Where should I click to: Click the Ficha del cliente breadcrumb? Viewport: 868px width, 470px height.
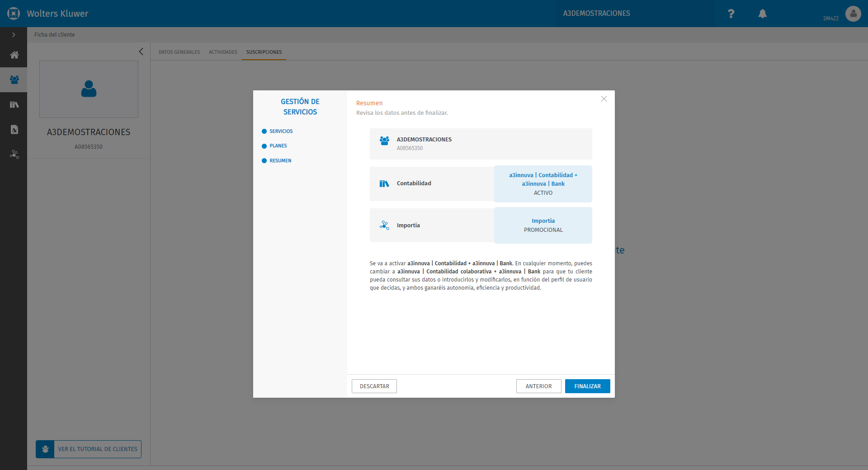coord(55,35)
